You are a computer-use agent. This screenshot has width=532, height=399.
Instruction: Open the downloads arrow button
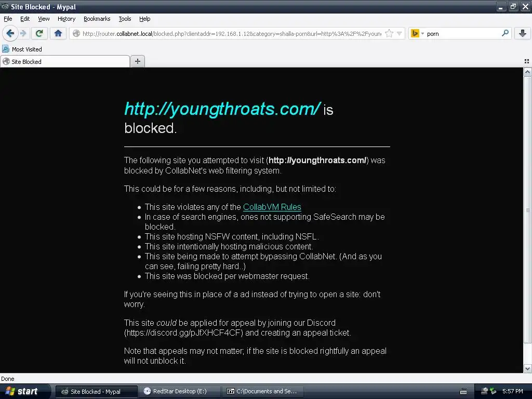523,33
